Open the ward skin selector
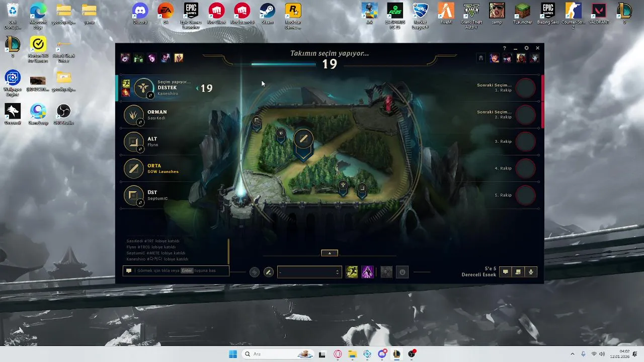This screenshot has height=362, width=644. coord(386,272)
